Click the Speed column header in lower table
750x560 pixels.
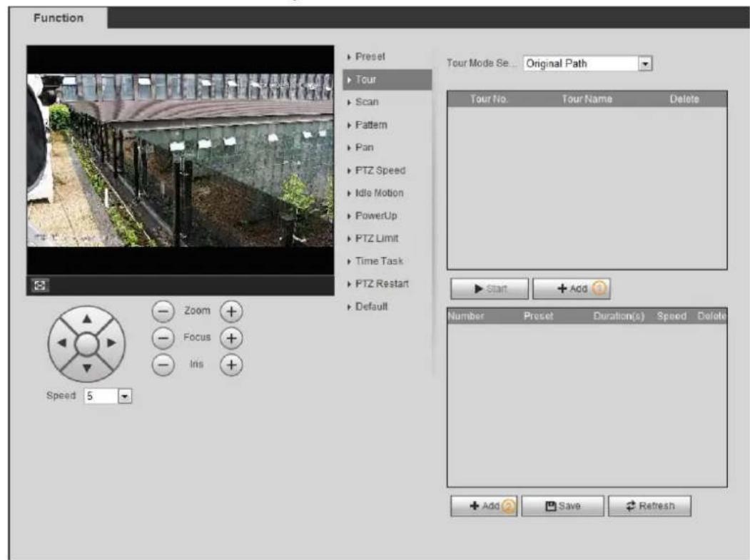672,316
